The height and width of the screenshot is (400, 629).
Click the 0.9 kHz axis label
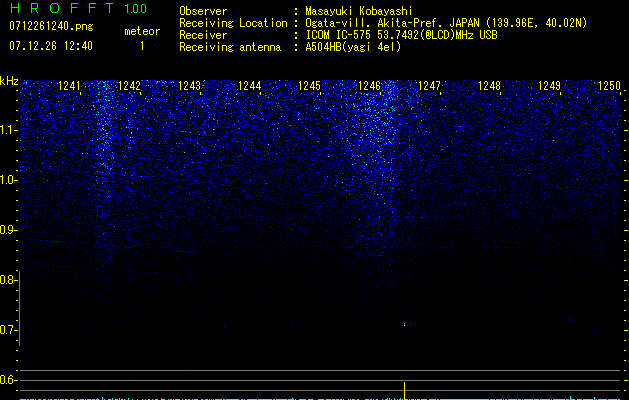[7, 230]
